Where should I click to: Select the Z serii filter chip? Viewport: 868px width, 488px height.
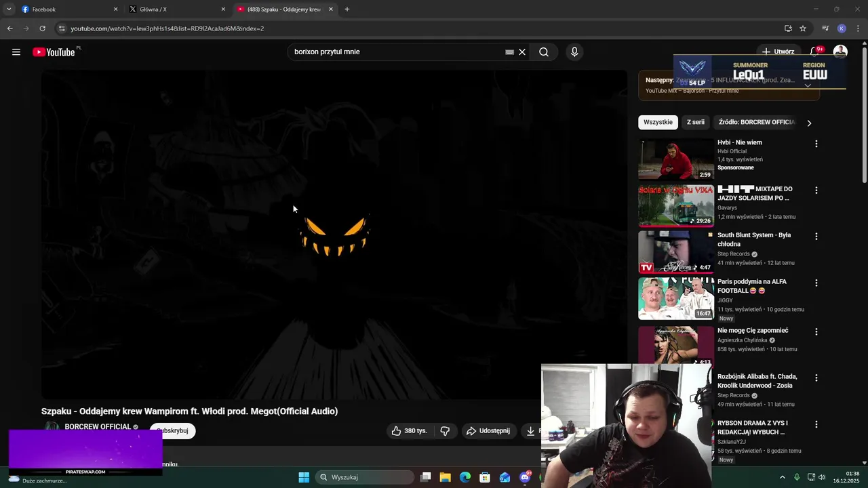click(x=696, y=123)
